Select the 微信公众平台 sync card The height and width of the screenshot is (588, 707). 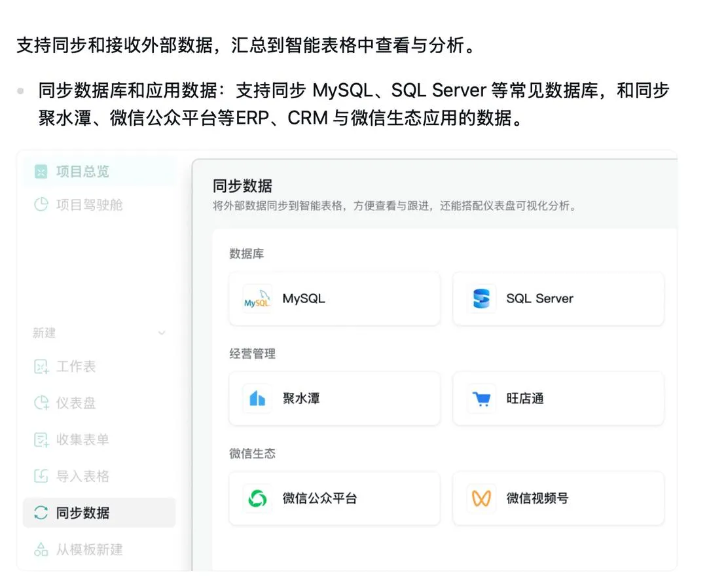pyautogui.click(x=334, y=499)
